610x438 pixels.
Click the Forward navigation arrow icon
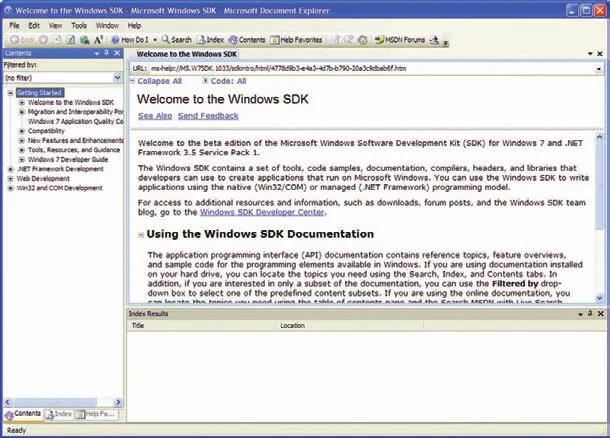(44, 40)
